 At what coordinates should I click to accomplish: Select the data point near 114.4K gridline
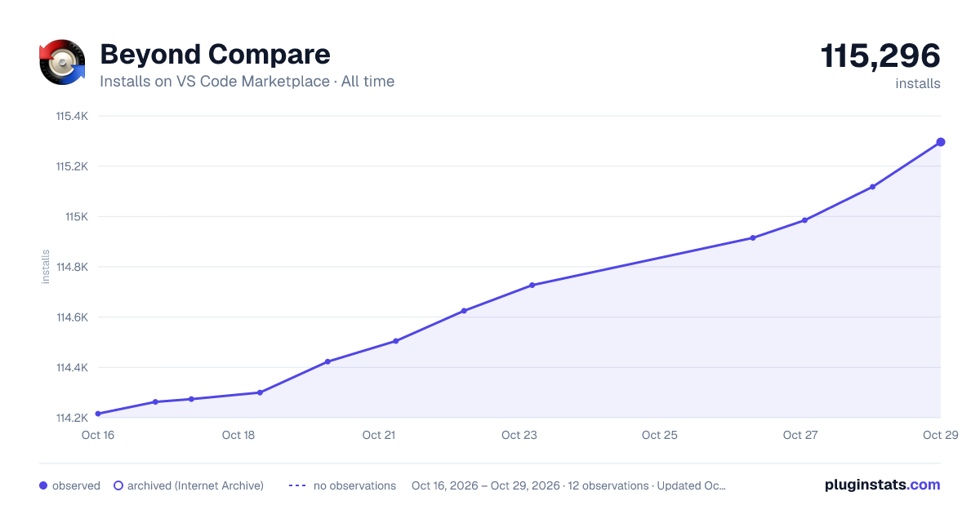tap(327, 361)
